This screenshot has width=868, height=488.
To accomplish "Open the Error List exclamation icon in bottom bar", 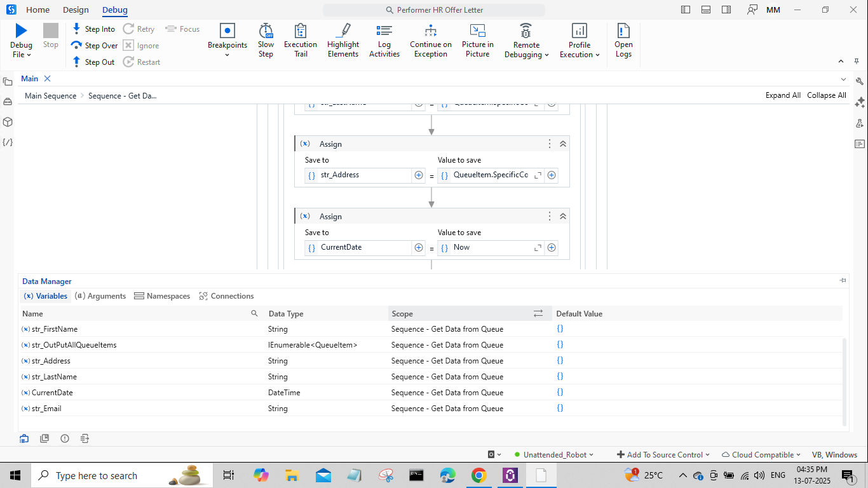I will pos(65,438).
